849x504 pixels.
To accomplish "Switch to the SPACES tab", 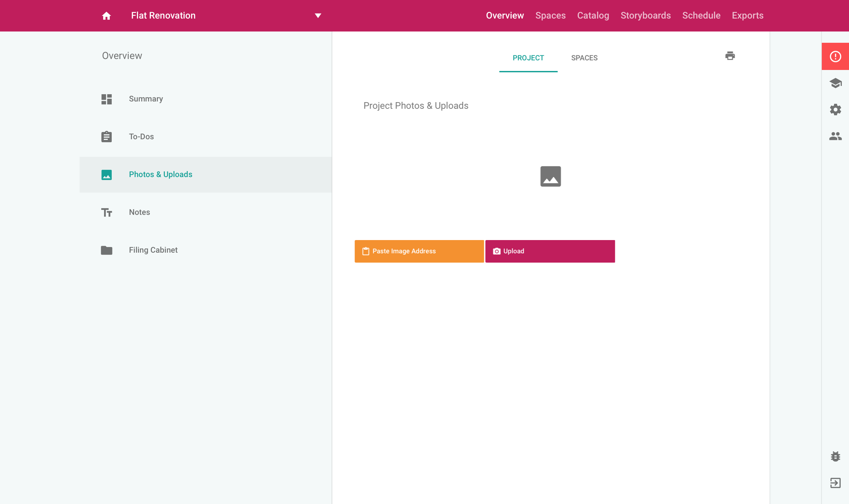I will click(584, 58).
